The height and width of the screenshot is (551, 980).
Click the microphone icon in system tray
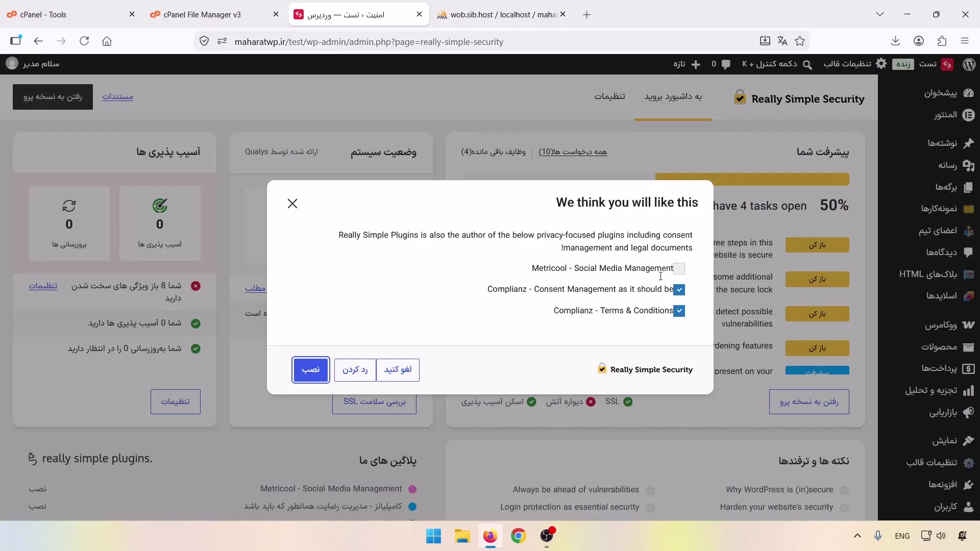click(878, 536)
